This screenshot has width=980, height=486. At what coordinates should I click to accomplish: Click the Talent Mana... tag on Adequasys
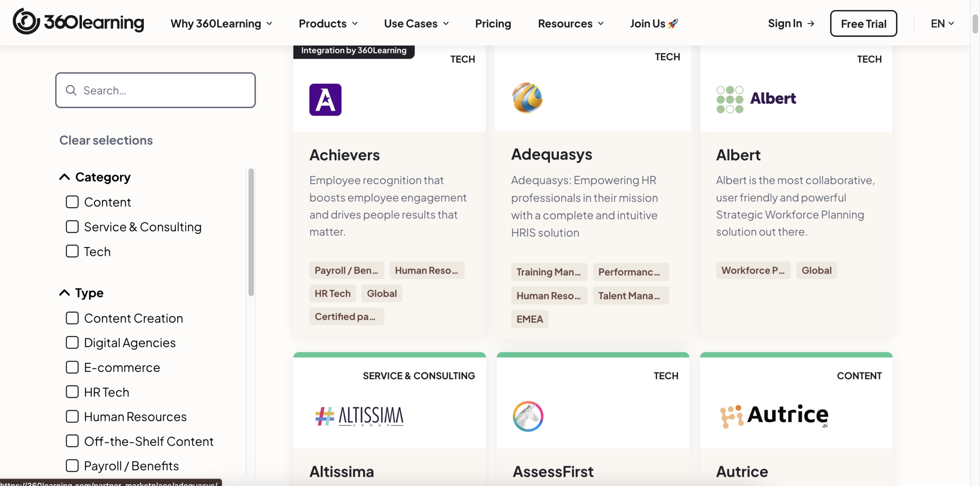(x=631, y=296)
